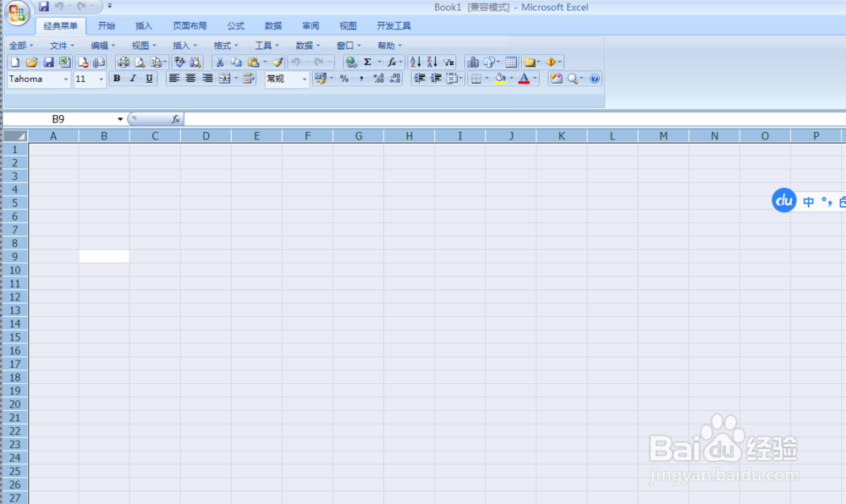Viewport: 846px width, 504px height.
Task: Toggle Underline formatting
Action: tap(150, 79)
